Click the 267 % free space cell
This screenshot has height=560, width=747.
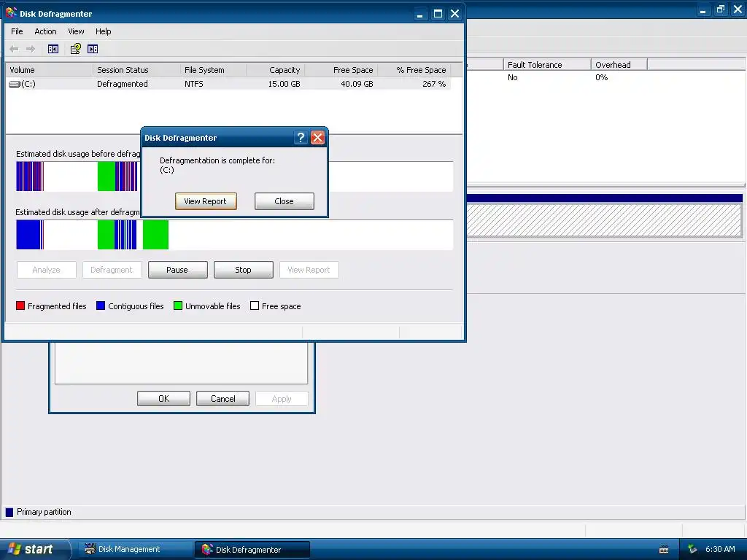point(434,85)
